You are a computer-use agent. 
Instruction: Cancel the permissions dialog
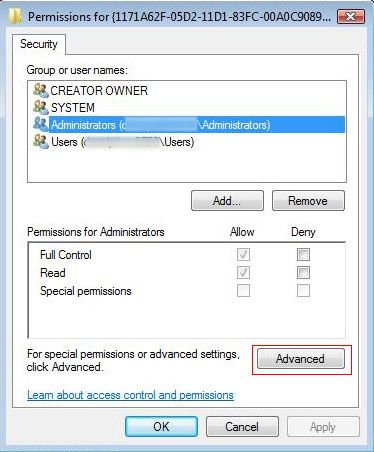coord(242,426)
